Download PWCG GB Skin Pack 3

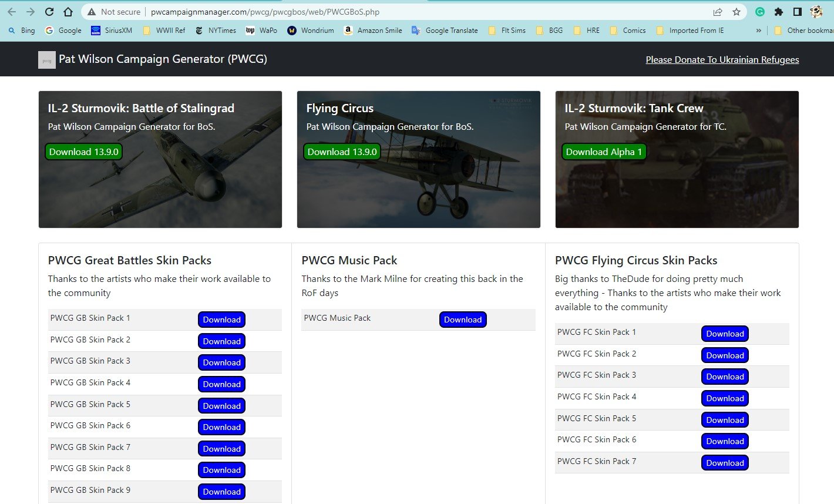coord(221,362)
